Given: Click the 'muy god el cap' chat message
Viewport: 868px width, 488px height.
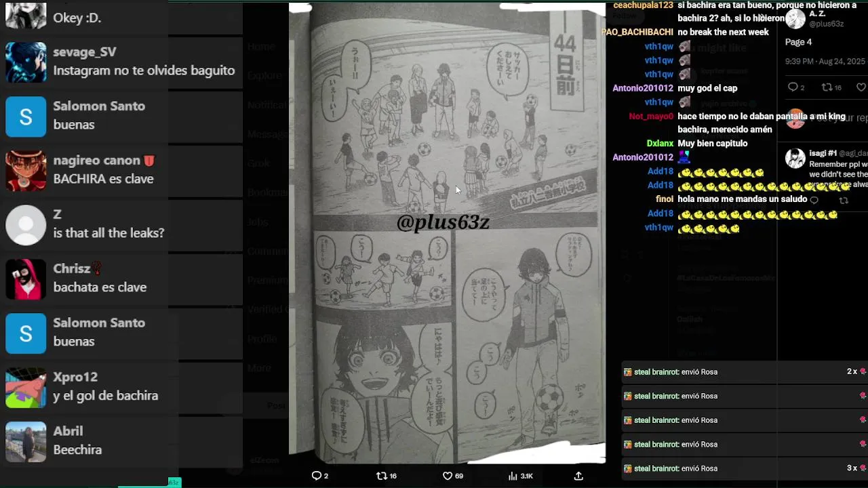Looking at the screenshot, I should pos(707,88).
